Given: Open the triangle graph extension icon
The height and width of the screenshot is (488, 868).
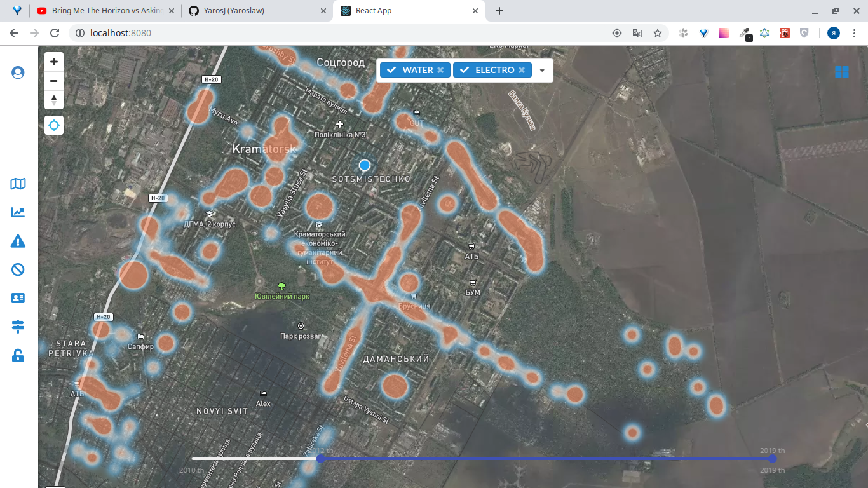Looking at the screenshot, I should coord(764,33).
